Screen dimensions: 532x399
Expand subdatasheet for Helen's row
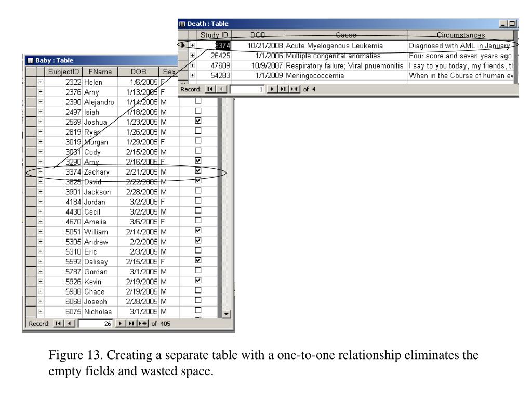coord(41,82)
